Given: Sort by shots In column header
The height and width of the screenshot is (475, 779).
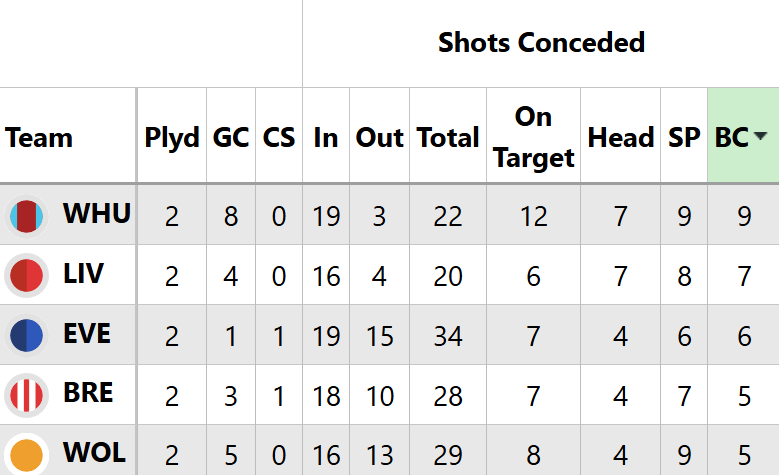Looking at the screenshot, I should pyautogui.click(x=326, y=138).
